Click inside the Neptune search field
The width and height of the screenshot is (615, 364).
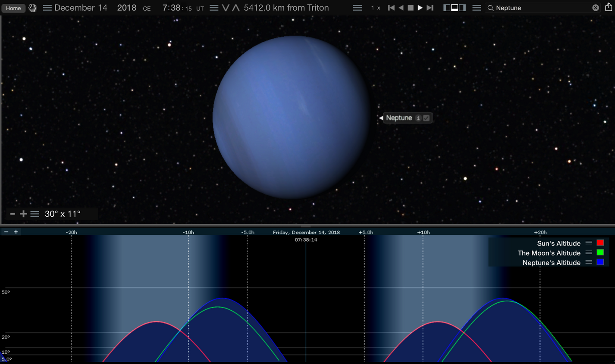coord(539,7)
